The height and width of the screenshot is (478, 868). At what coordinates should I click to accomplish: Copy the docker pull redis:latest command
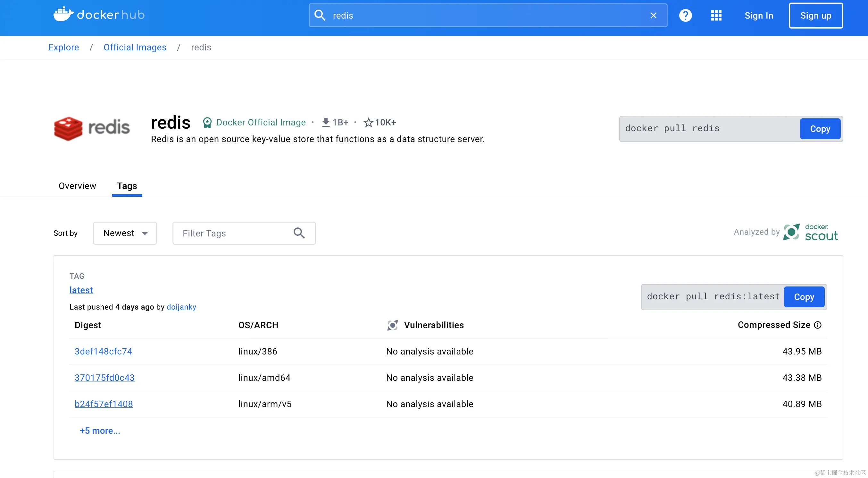pyautogui.click(x=804, y=297)
